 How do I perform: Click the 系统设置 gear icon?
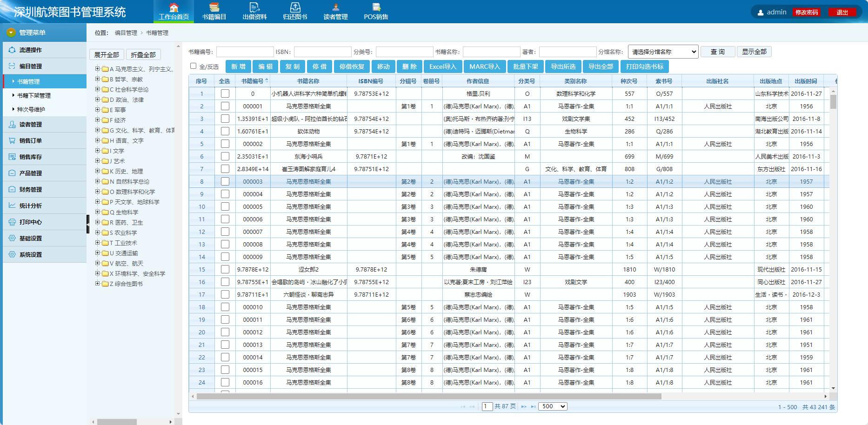click(x=12, y=254)
